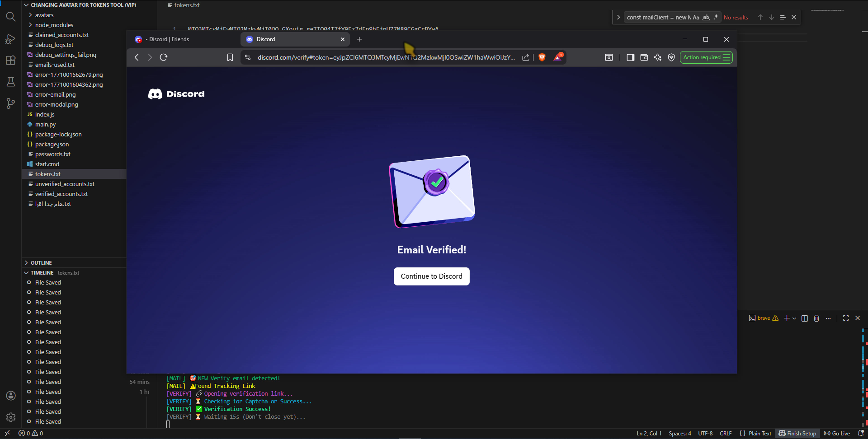
Task: Open the Leo AI sparkle icon
Action: coord(658,57)
